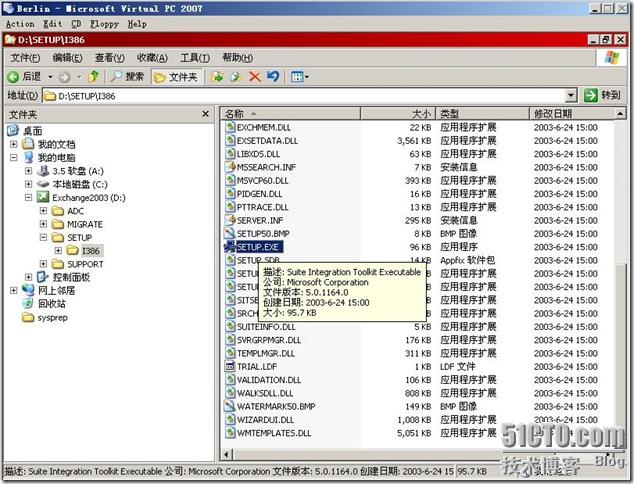Open the Tools (工具) menu
This screenshot has width=634, height=484.
[195, 58]
